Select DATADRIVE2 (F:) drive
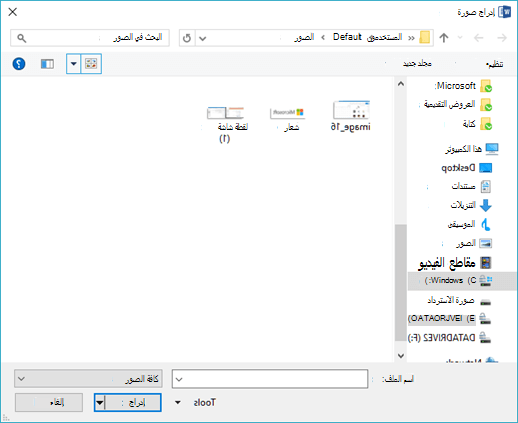The height and width of the screenshot is (423, 518). [x=450, y=338]
